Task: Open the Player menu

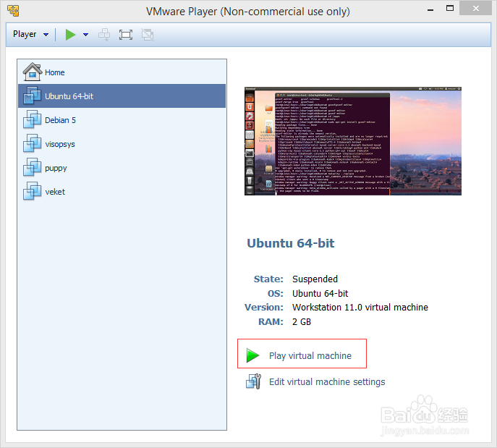Action: (30, 34)
